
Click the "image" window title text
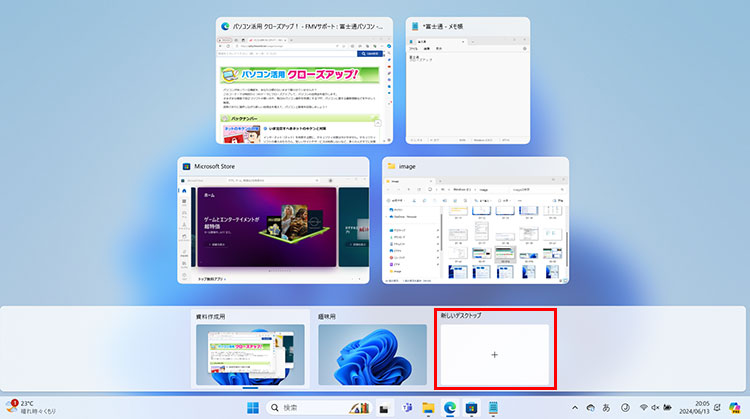point(407,166)
